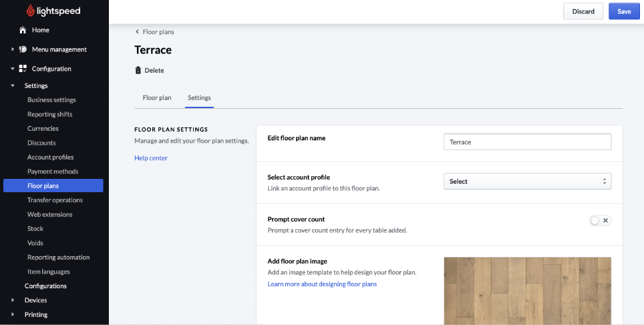Viewport: 644px width, 325px height.
Task: Click the floor plan name input field
Action: point(527,142)
